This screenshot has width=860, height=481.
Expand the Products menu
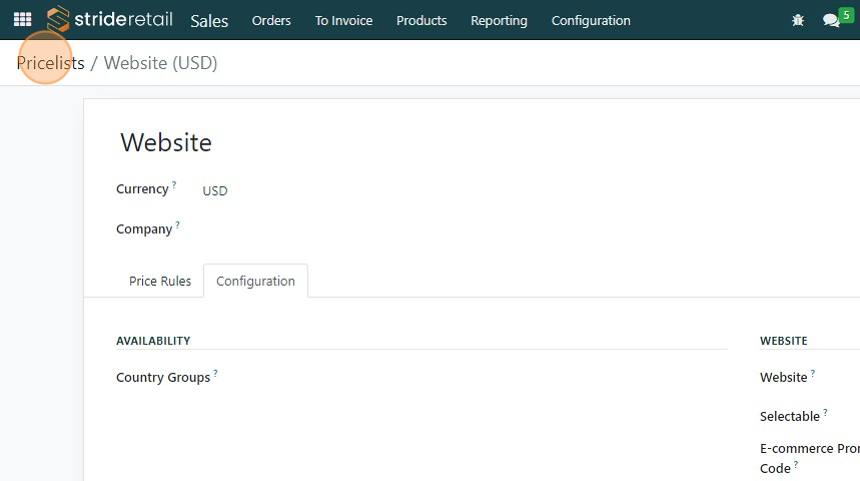[x=421, y=20]
